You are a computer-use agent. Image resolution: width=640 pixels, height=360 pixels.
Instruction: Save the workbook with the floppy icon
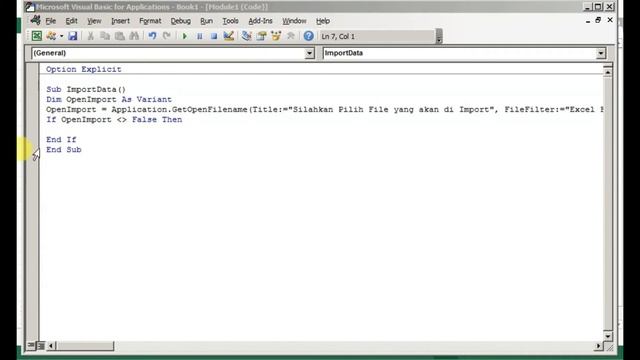(x=73, y=36)
